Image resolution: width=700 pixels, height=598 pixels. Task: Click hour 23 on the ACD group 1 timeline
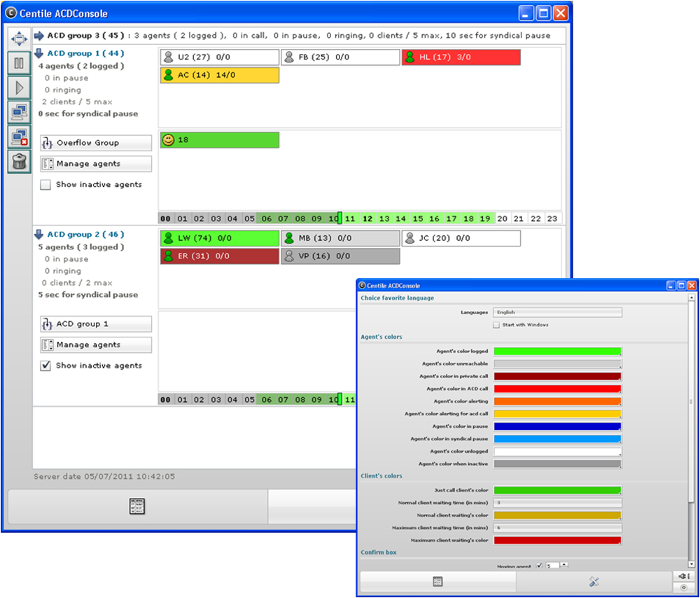tap(553, 218)
